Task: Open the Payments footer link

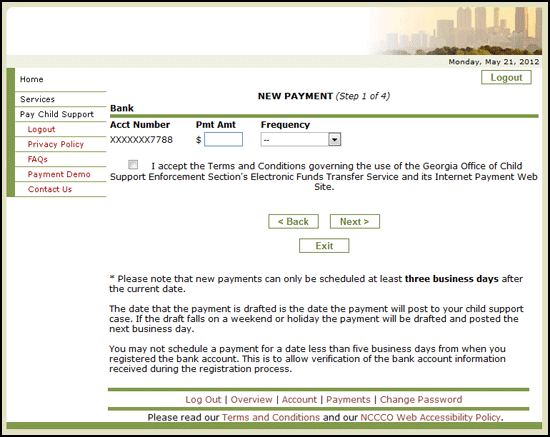Action: 348,399
